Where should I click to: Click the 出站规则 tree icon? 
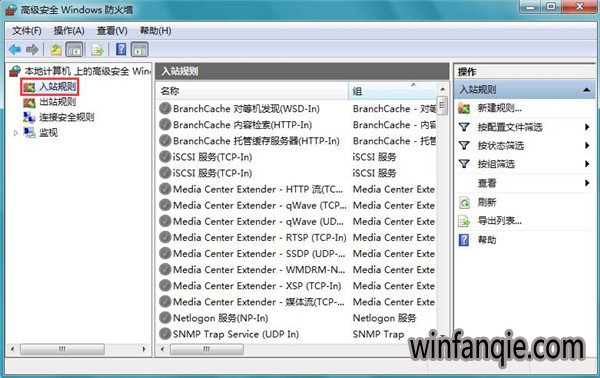pyautogui.click(x=29, y=102)
